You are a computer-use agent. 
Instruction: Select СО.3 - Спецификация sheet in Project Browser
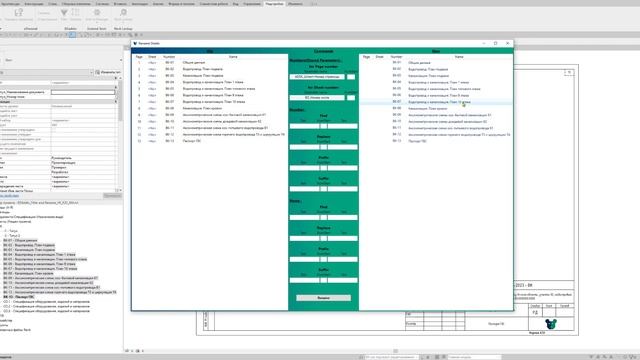coord(46,311)
